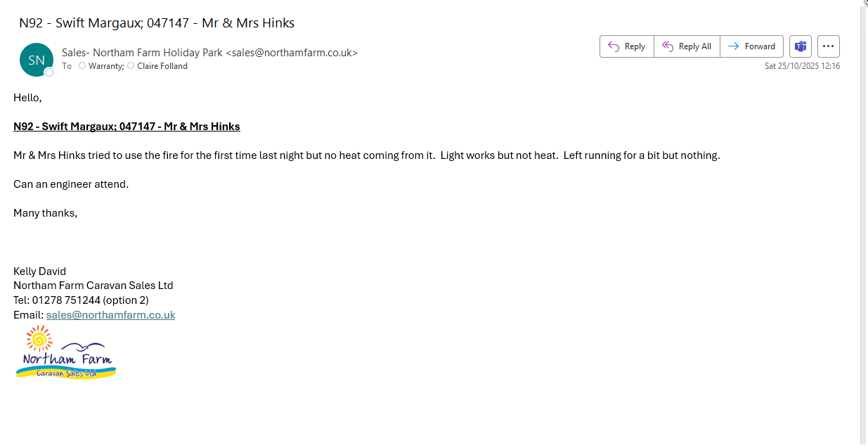
Task: Click the email subject line at the top
Action: point(157,23)
